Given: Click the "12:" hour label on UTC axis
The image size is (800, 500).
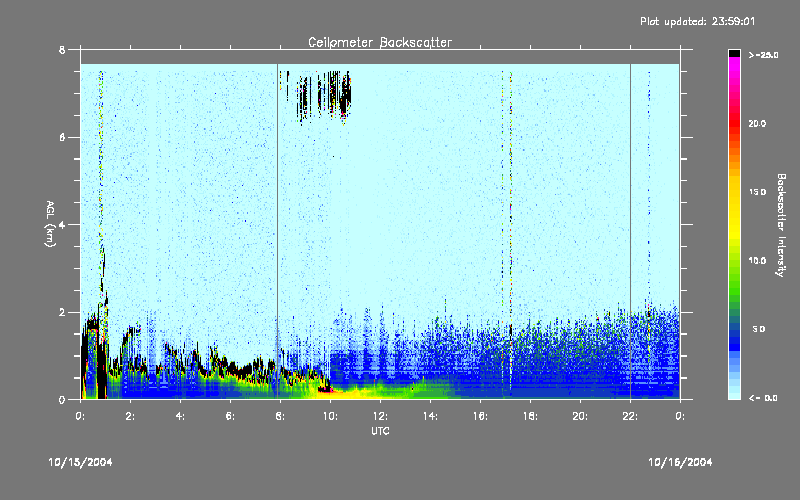Looking at the screenshot, I should (x=380, y=416).
